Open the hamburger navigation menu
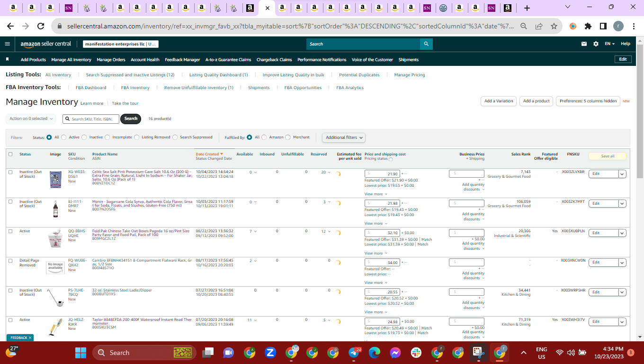This screenshot has height=364, width=644. tap(7, 44)
